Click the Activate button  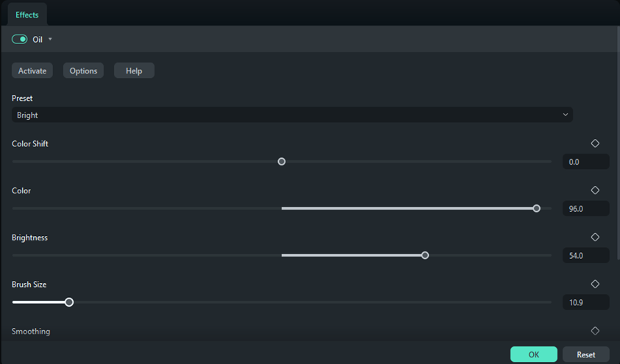(x=32, y=71)
